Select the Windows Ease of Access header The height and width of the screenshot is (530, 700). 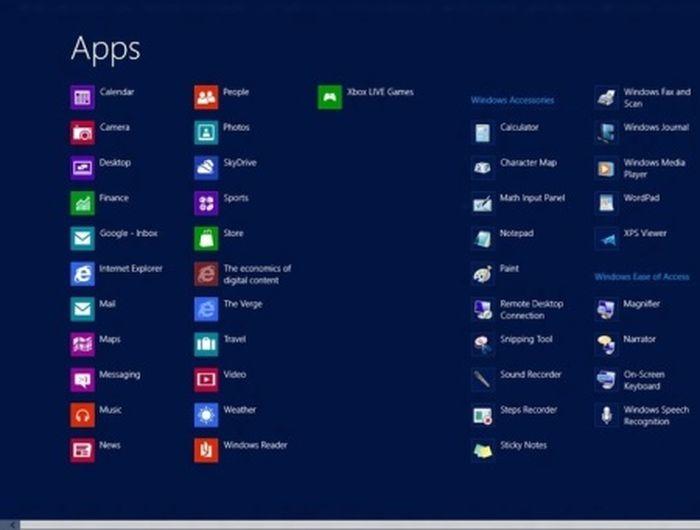point(642,277)
